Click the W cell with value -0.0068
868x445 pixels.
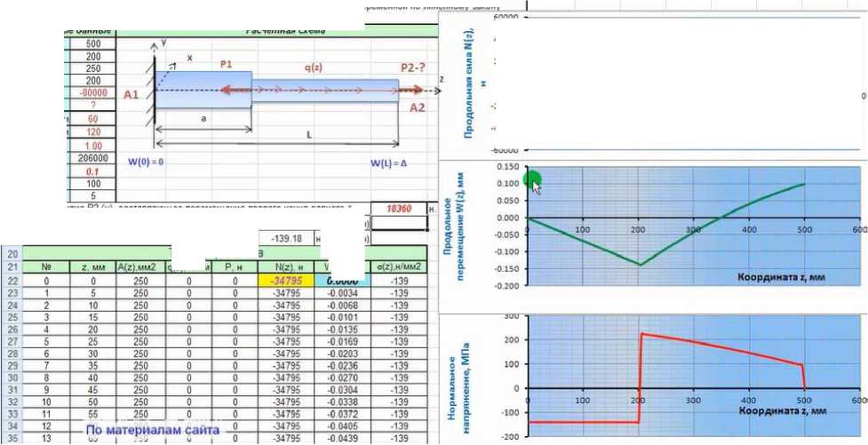(x=341, y=306)
